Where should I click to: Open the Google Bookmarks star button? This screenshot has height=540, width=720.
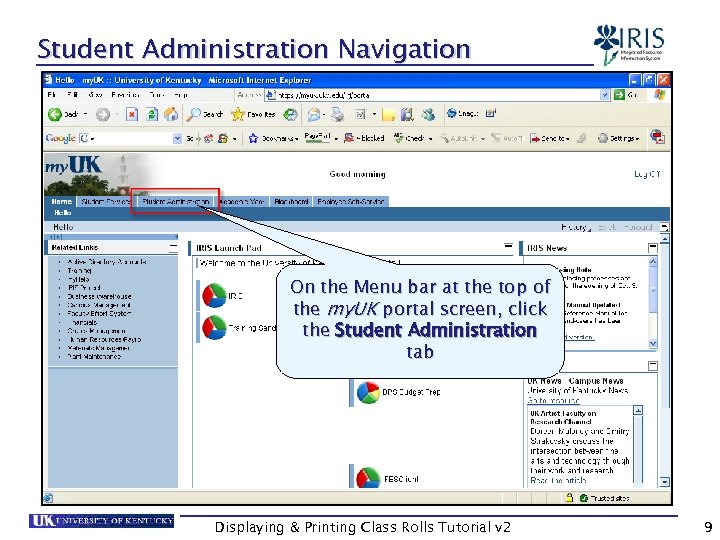(x=273, y=138)
